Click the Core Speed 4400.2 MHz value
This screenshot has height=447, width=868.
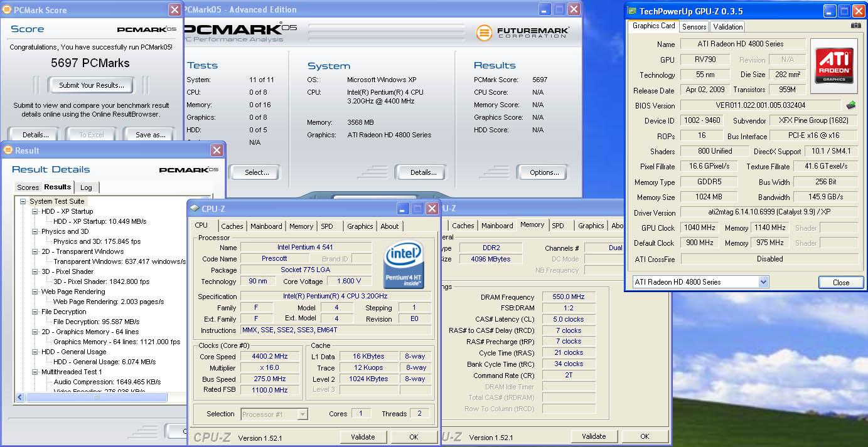point(270,357)
